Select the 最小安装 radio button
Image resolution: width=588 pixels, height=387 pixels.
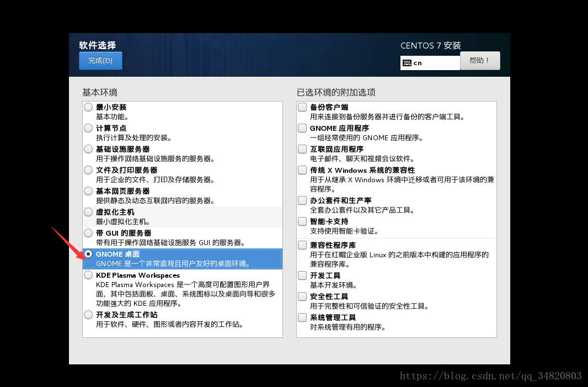click(88, 107)
